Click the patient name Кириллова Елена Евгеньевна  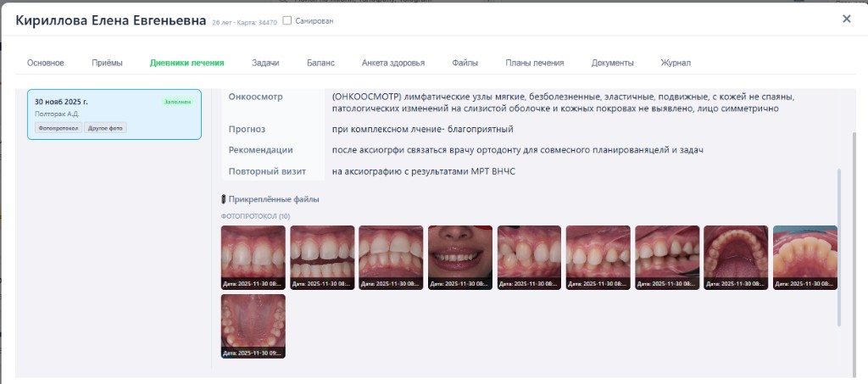point(111,20)
